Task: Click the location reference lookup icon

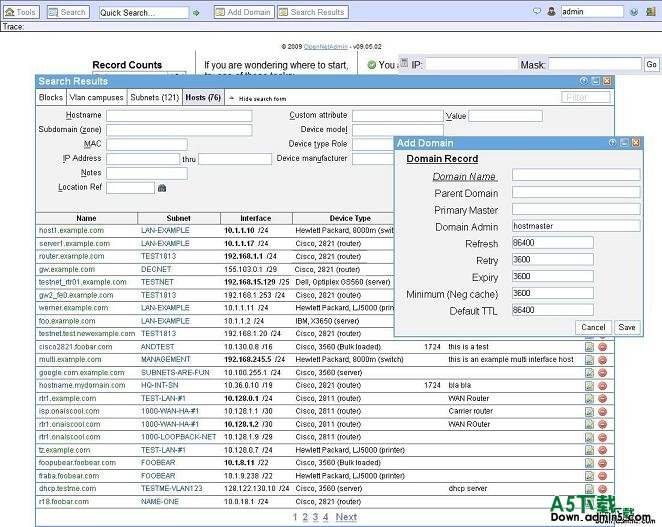Action: (163, 187)
